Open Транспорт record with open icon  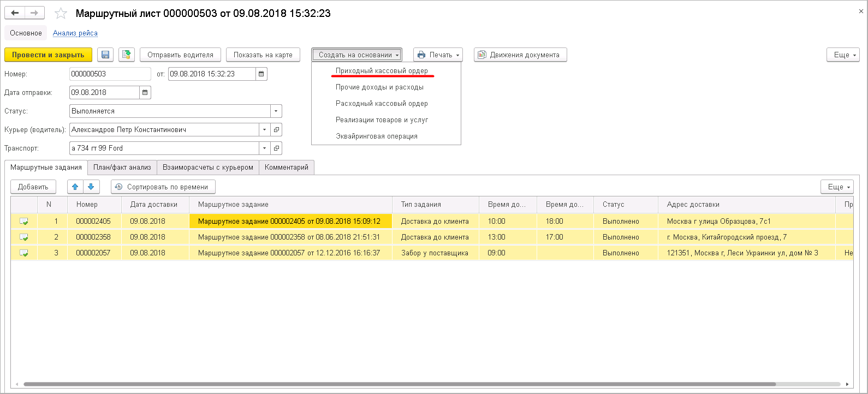277,148
